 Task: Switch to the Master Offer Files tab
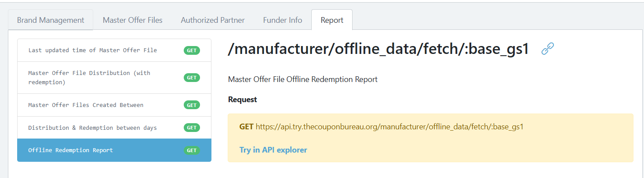tap(132, 20)
